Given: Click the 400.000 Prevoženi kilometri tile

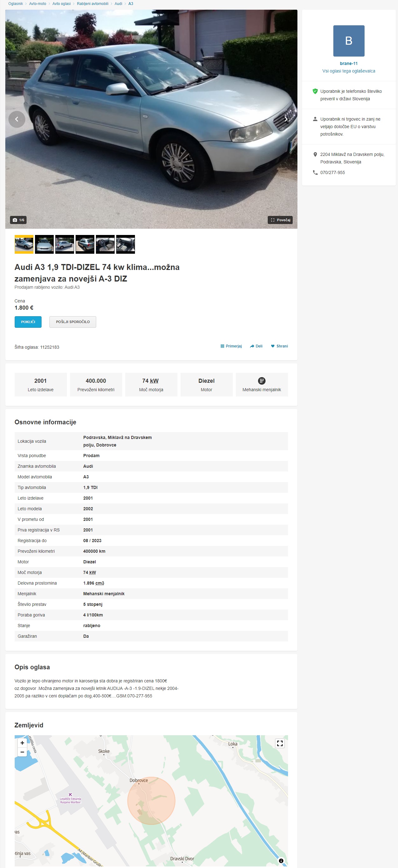Looking at the screenshot, I should click(x=96, y=384).
